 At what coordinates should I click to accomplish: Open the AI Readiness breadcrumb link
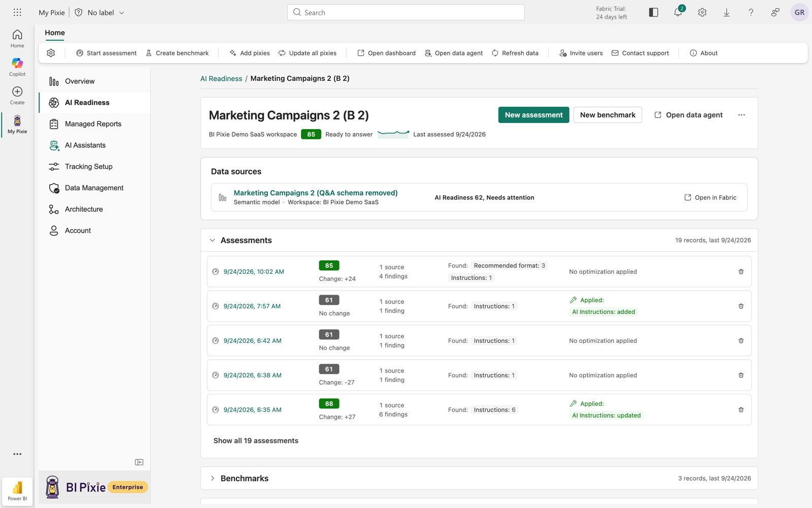221,78
